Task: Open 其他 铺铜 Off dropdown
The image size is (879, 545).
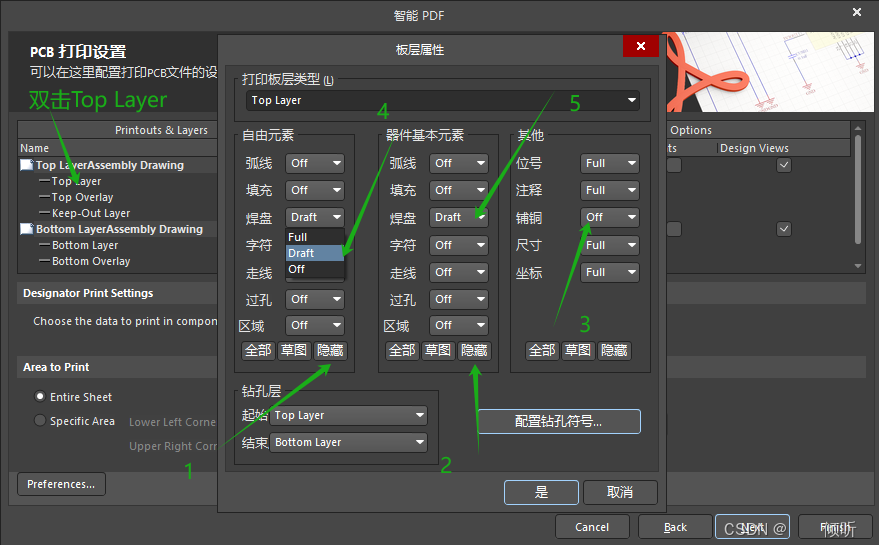Action: tap(609, 217)
